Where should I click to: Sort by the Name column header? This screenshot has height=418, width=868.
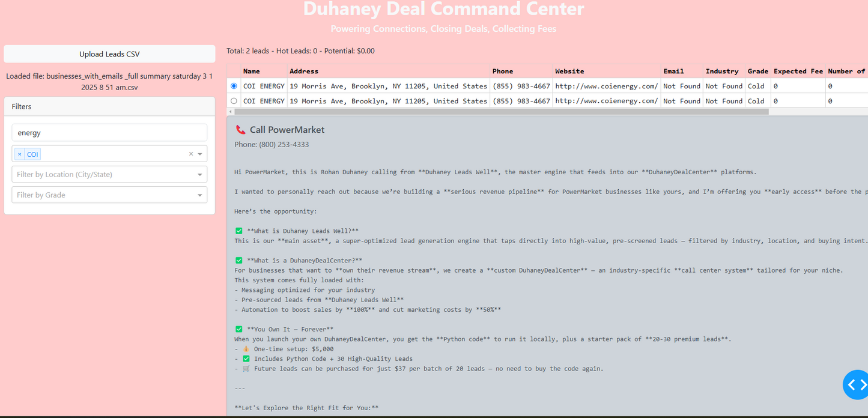263,71
